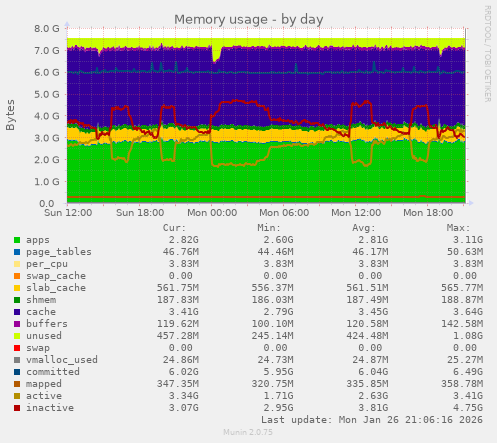
Task: Click the 'Bytes' vertical axis label
Action: coord(10,115)
